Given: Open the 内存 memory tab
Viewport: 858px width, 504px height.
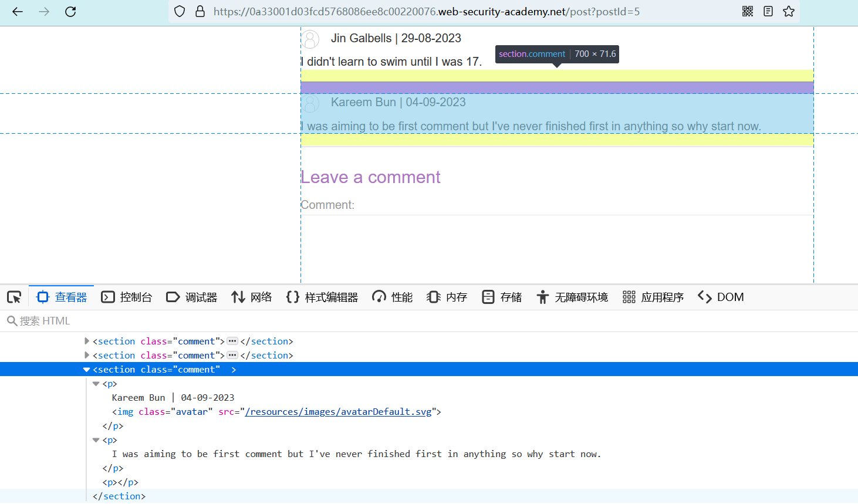Looking at the screenshot, I should tap(447, 297).
